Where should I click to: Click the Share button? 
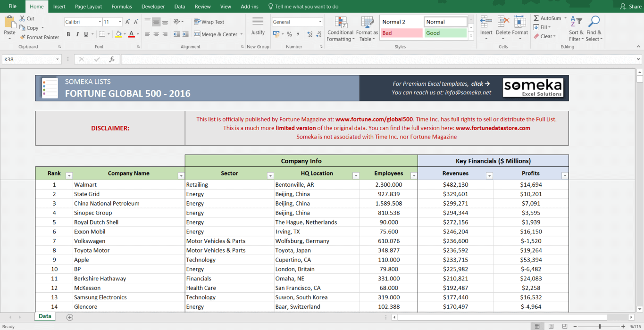click(x=630, y=7)
